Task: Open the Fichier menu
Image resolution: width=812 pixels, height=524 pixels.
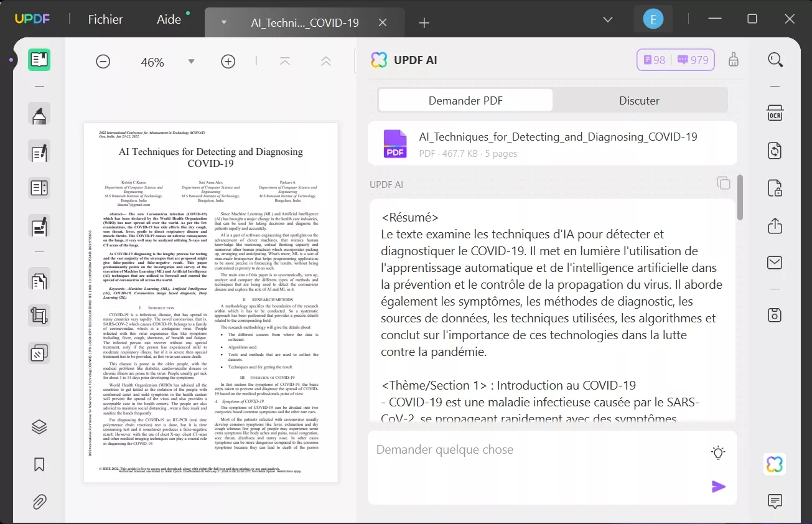Action: (x=105, y=19)
